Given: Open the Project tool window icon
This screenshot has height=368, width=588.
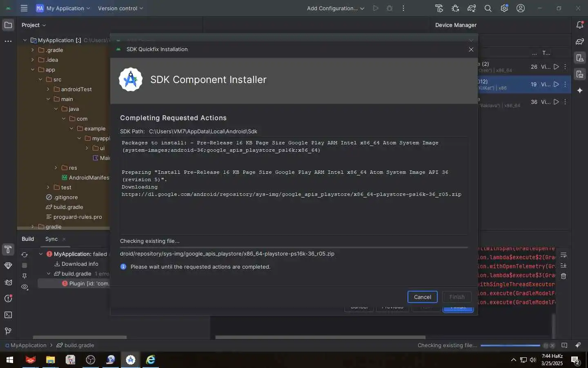Looking at the screenshot, I should pos(8,25).
